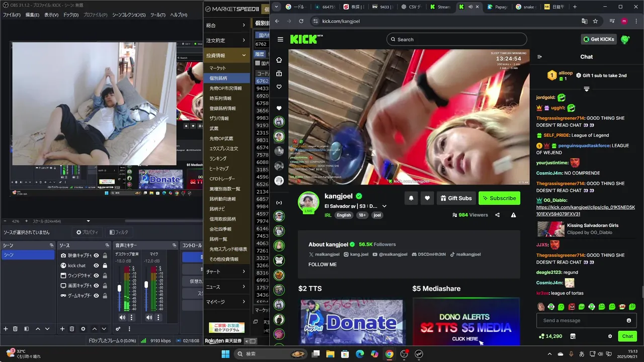The image size is (644, 362).
Task: Open the ファイル(F) menu in OBS
Action: point(12,15)
